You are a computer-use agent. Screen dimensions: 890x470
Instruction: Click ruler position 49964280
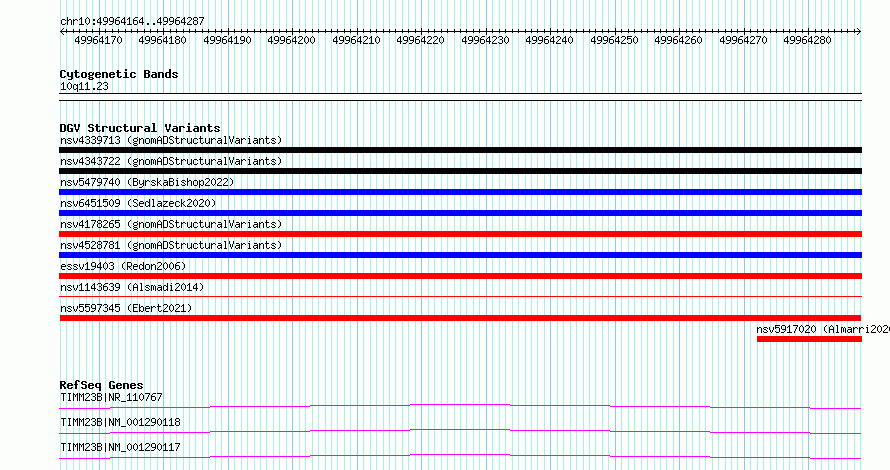pos(807,40)
